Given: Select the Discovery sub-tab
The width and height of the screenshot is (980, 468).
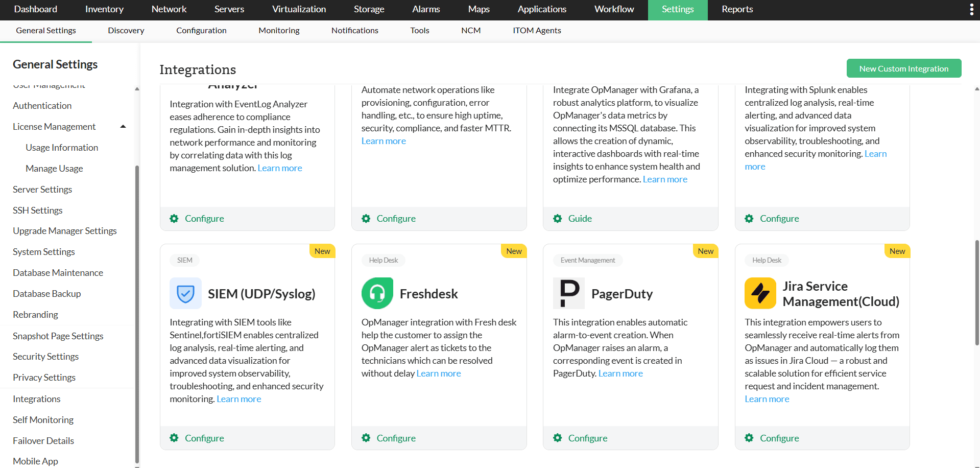Looking at the screenshot, I should pyautogui.click(x=126, y=31).
